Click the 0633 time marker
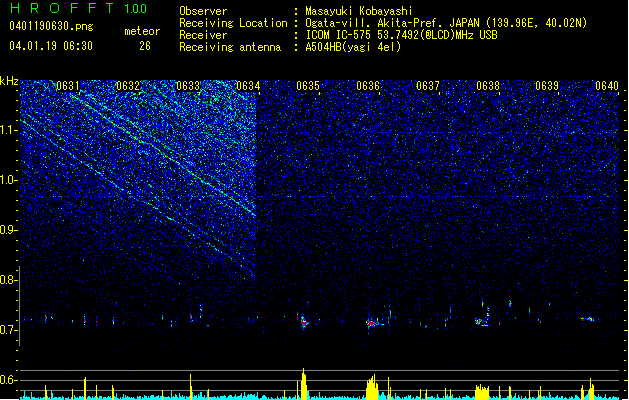Viewport: 629px width, 400px height. click(x=188, y=86)
